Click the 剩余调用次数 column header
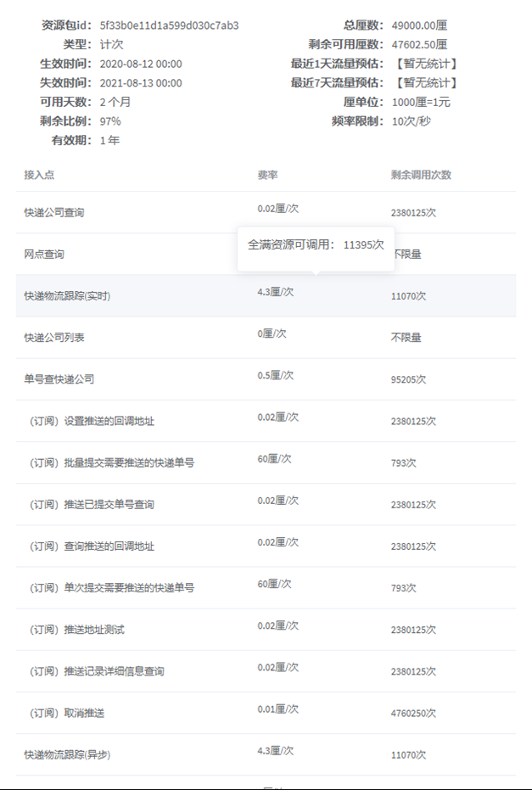 [x=421, y=175]
